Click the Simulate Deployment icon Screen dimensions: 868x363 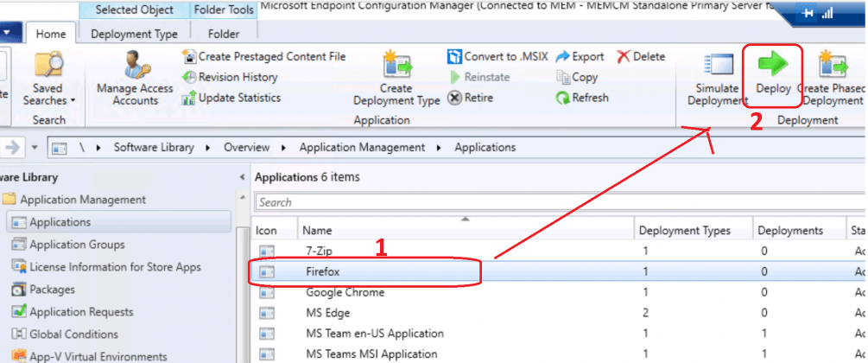[x=718, y=66]
